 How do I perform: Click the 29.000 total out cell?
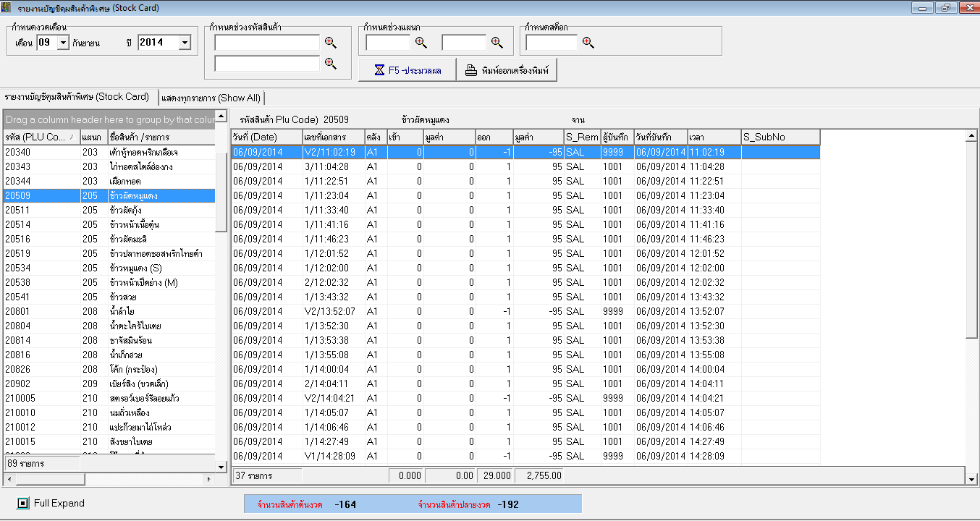(x=494, y=475)
